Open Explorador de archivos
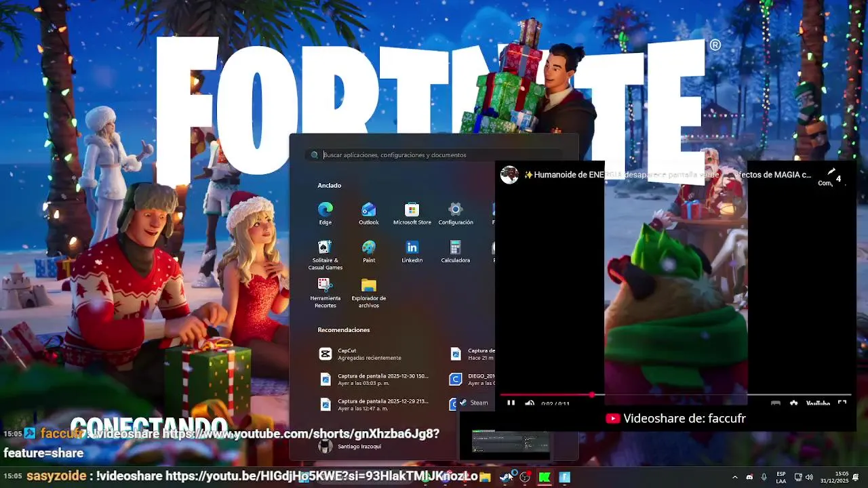Image resolution: width=868 pixels, height=488 pixels. pyautogui.click(x=369, y=293)
